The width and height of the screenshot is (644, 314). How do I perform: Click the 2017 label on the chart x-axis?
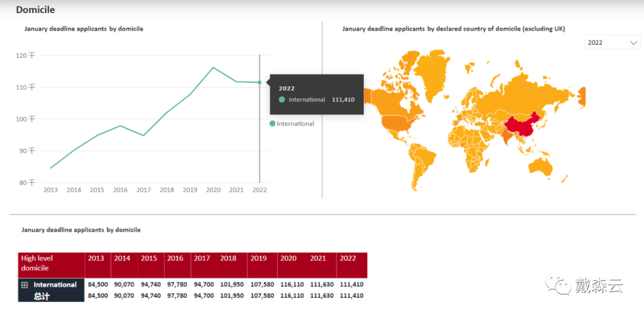pos(143,190)
